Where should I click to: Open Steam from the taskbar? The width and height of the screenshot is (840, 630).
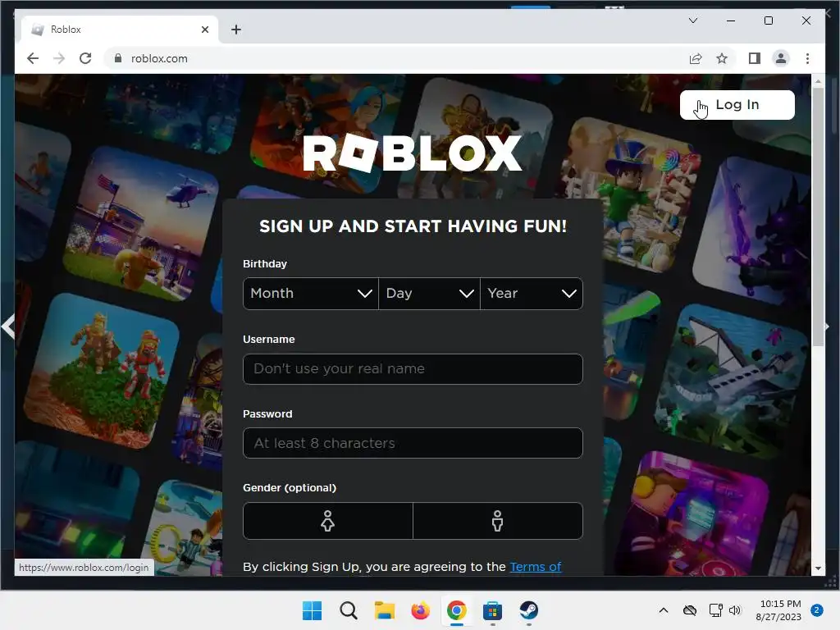529,610
